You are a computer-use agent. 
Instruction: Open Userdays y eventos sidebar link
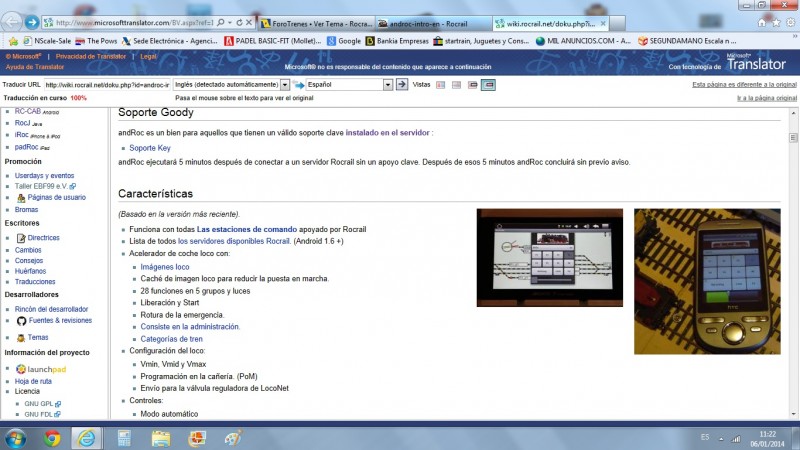coord(44,176)
